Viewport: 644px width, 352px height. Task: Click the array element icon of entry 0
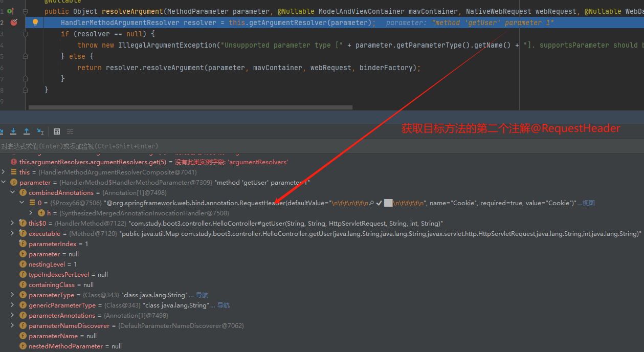click(32, 203)
